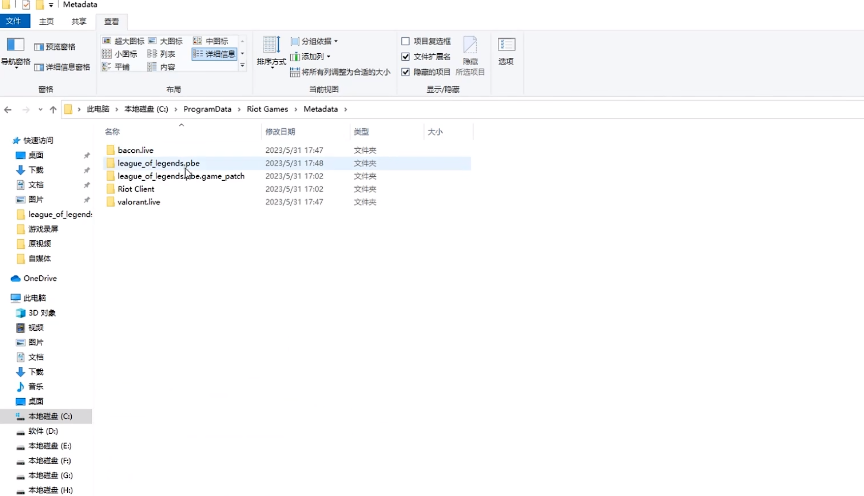The image size is (864, 496).
Task: Open 游戏录屏 folder in quick access
Action: pyautogui.click(x=37, y=229)
